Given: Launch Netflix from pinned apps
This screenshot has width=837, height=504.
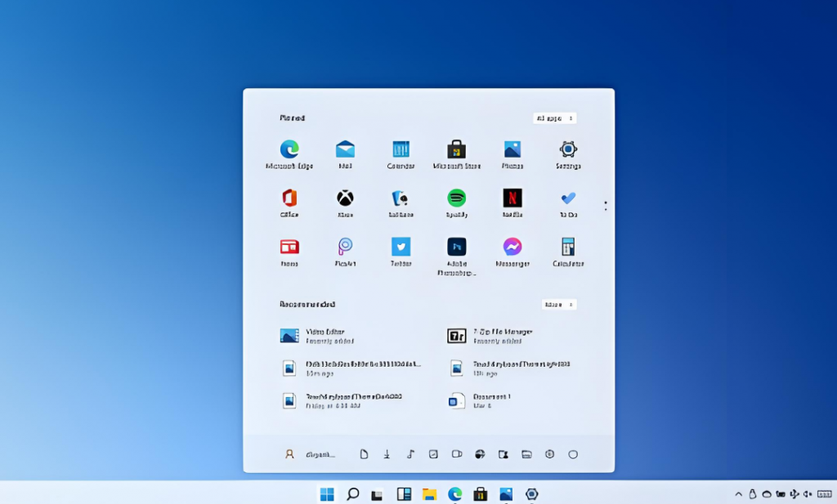Looking at the screenshot, I should (x=512, y=198).
